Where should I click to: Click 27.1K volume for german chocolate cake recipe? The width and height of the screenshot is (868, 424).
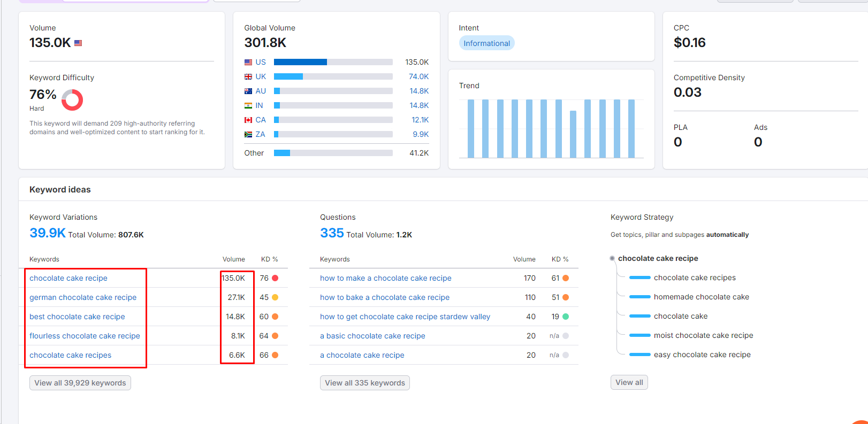point(237,297)
